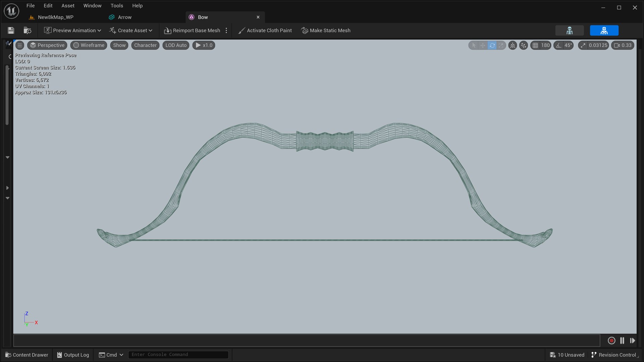This screenshot has width=644, height=362.
Task: Set rotation snap value 45°
Action: pos(568,45)
